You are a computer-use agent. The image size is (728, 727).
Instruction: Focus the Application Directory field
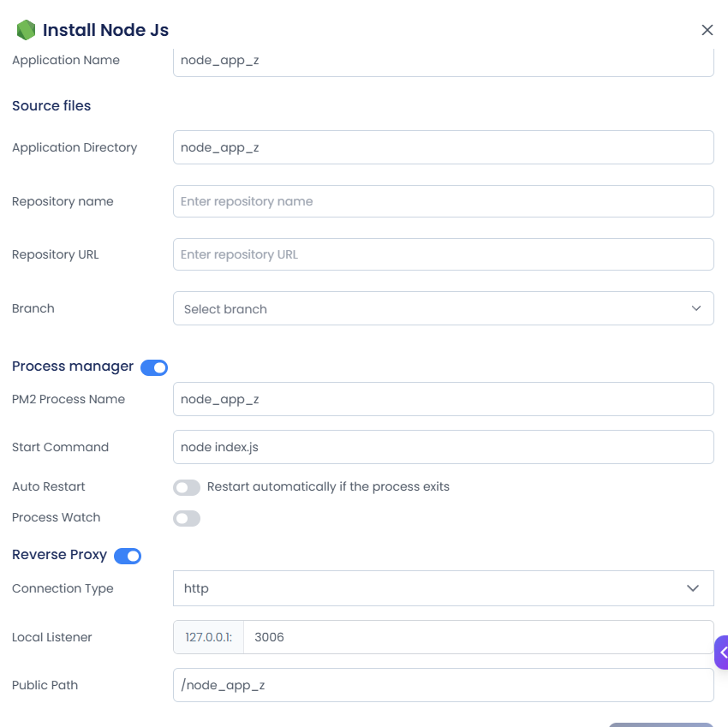click(444, 147)
